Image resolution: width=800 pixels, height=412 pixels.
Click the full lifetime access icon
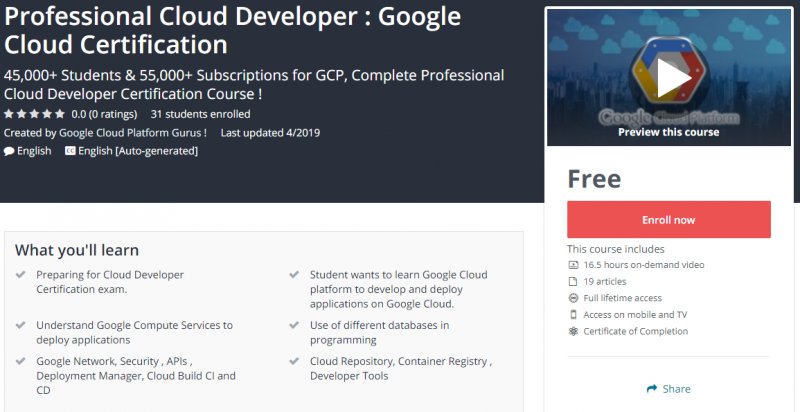point(573,298)
